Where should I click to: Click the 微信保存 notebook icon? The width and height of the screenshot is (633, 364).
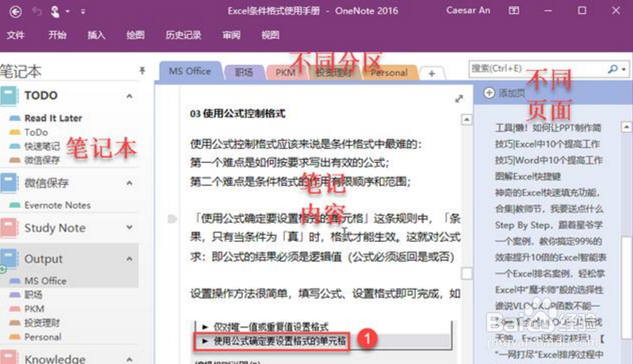pos(9,183)
